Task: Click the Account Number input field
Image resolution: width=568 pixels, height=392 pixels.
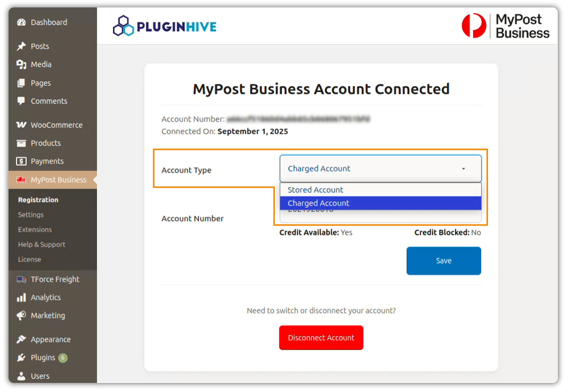Action: pyautogui.click(x=381, y=216)
